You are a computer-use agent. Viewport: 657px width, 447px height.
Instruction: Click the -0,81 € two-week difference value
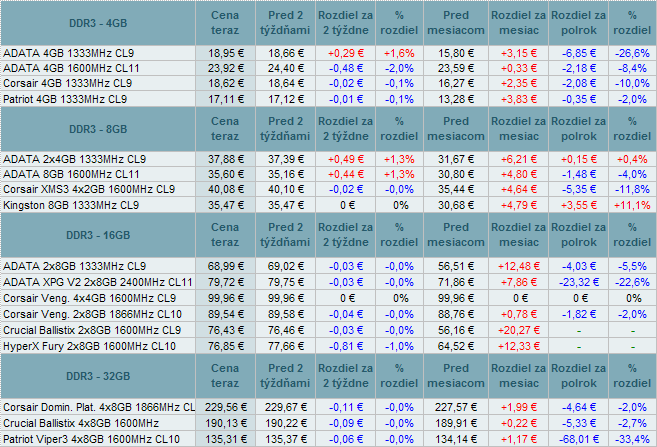pyautogui.click(x=346, y=346)
